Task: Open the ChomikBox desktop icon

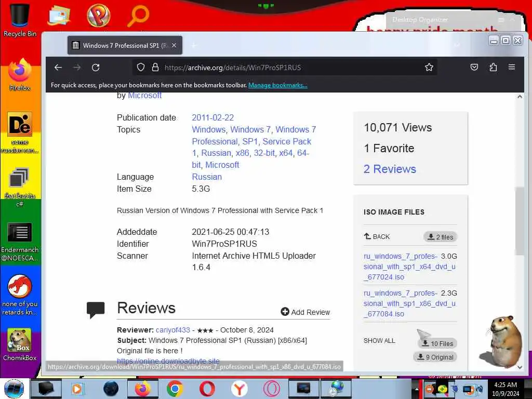Action: click(x=20, y=344)
